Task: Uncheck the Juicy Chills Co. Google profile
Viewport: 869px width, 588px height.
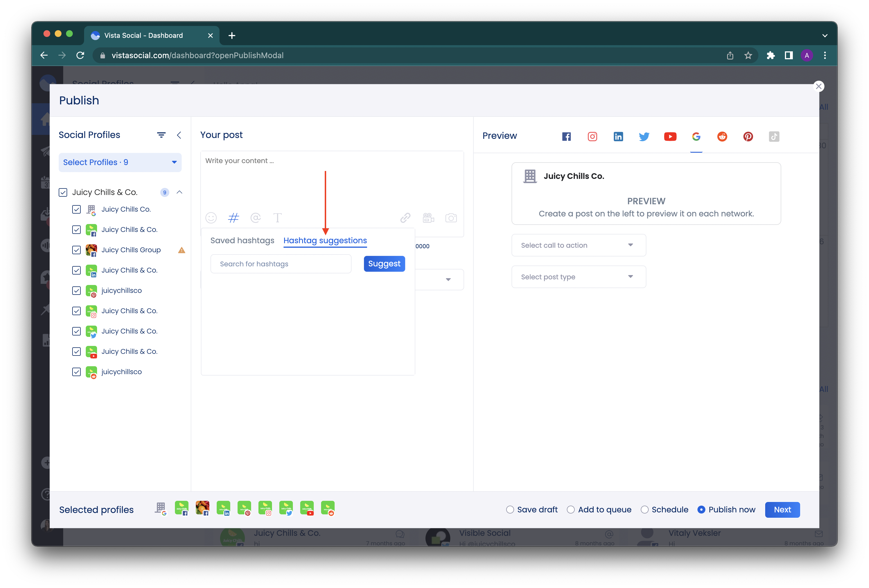Action: click(x=76, y=209)
